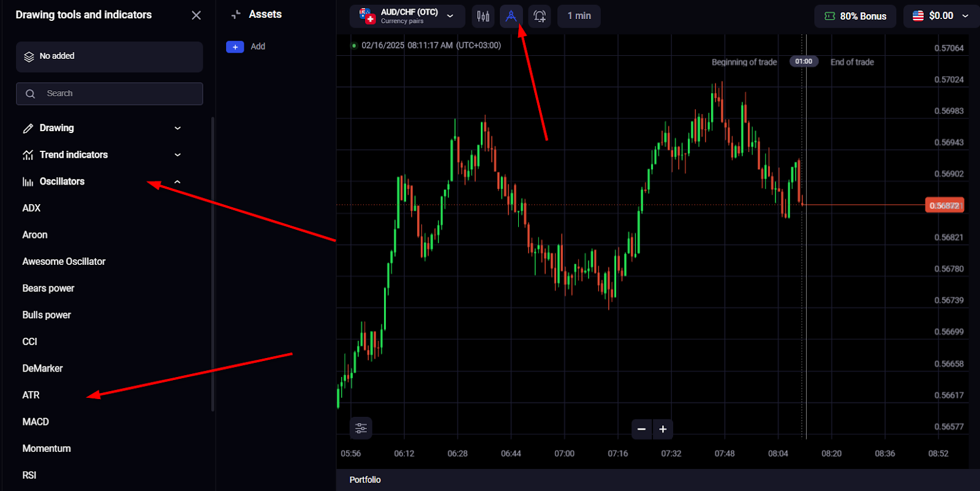Change the 1 min timeframe

(579, 16)
